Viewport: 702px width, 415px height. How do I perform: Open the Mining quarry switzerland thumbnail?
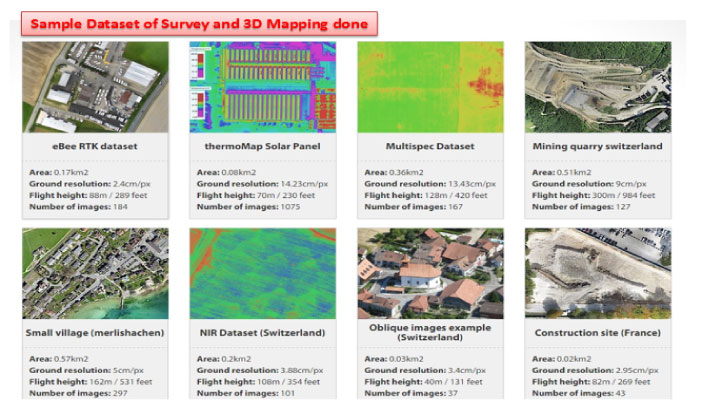coord(598,87)
